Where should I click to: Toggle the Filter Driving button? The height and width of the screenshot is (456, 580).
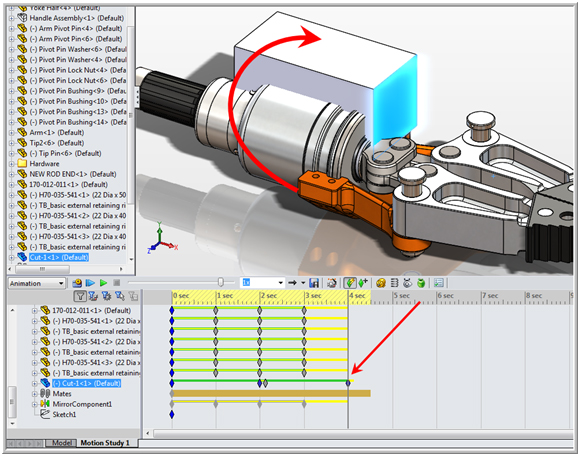107,296
